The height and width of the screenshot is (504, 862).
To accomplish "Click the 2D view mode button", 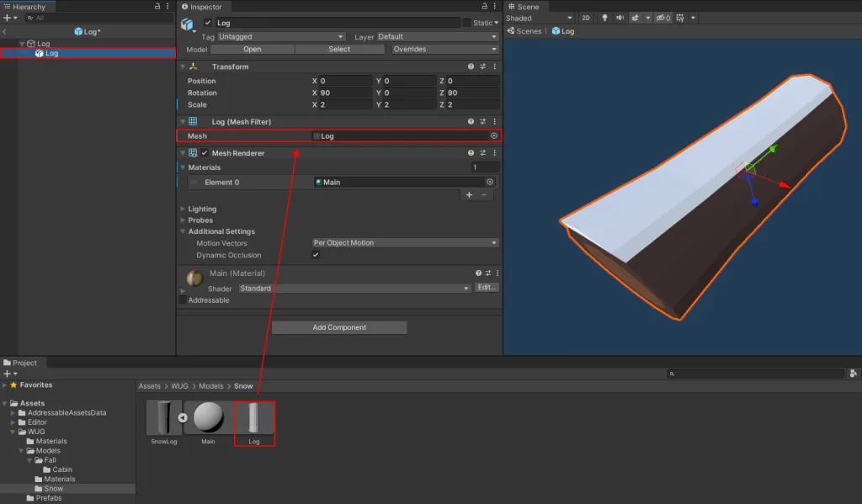I will [x=586, y=18].
